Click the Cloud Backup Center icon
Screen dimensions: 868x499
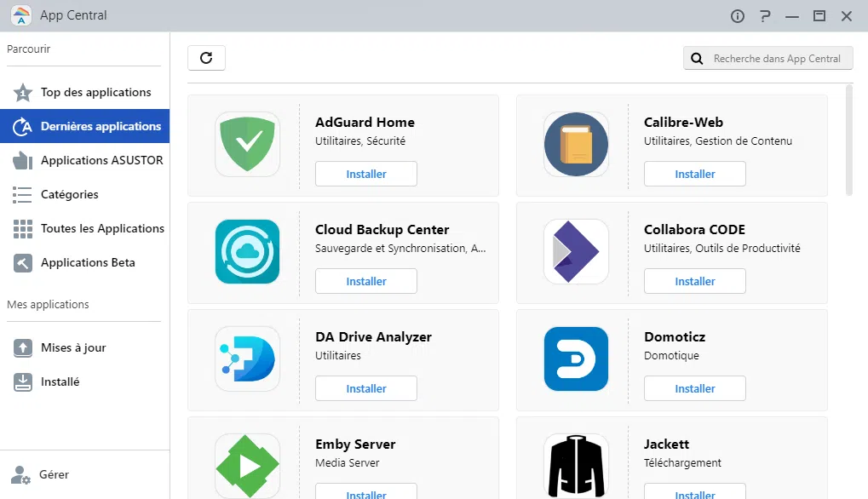click(x=247, y=251)
